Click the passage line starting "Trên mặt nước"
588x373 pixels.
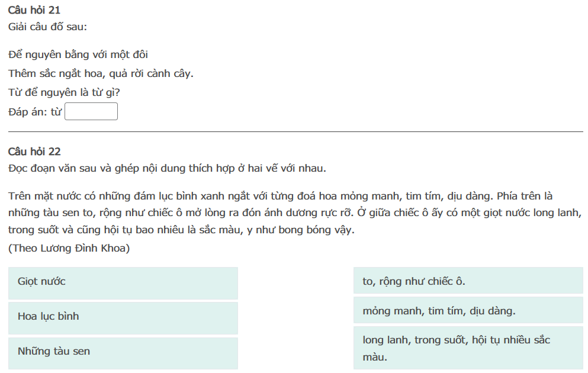click(x=280, y=196)
